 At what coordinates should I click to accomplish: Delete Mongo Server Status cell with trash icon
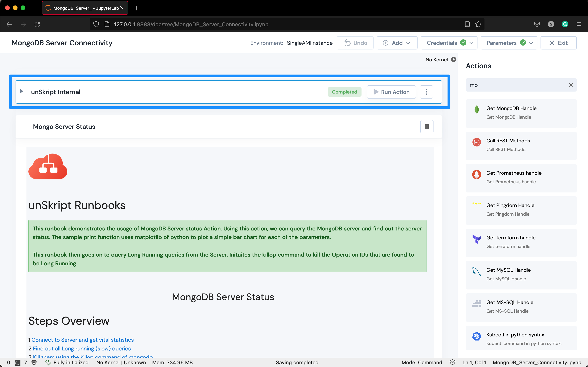click(x=427, y=126)
